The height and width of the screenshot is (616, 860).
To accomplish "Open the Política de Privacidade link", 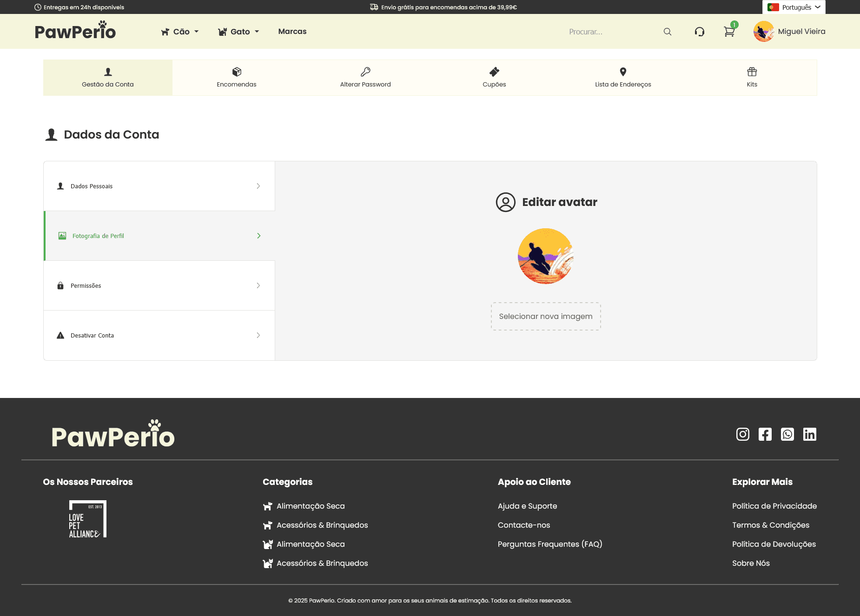I will 774,506.
